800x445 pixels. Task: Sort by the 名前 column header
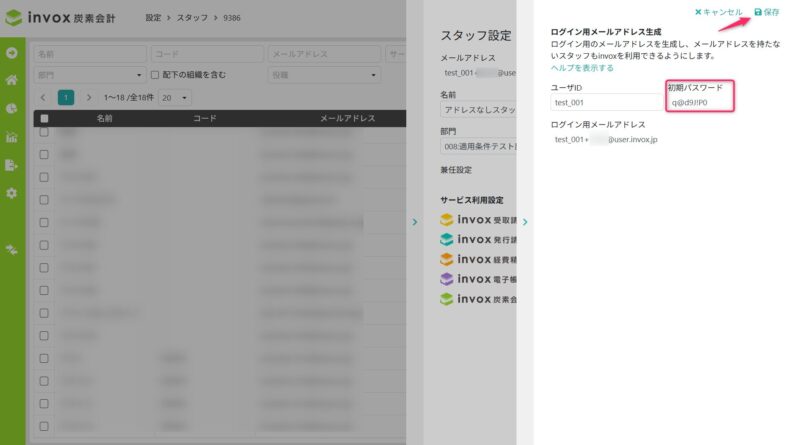[105, 118]
